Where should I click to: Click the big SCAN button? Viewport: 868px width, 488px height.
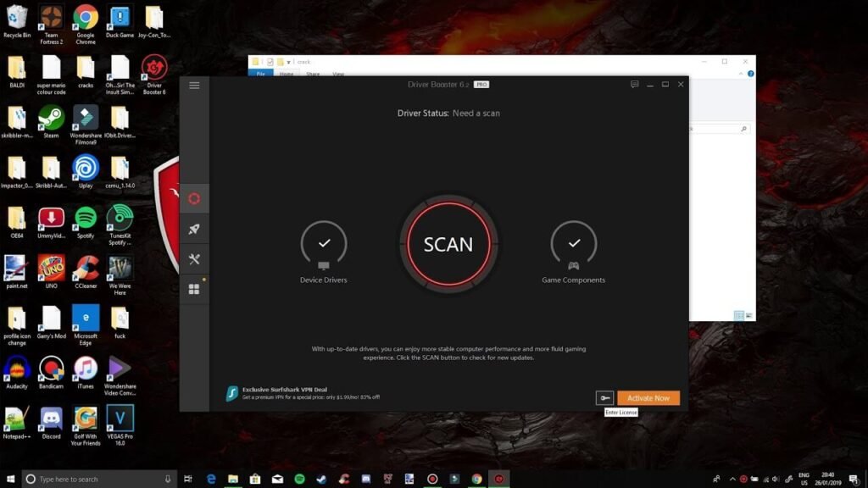tap(448, 244)
